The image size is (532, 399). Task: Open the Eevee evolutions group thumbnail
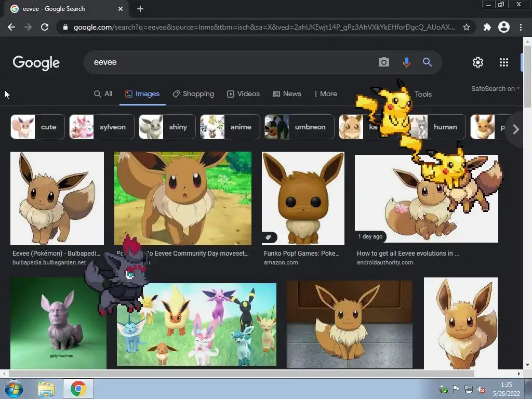point(196,325)
